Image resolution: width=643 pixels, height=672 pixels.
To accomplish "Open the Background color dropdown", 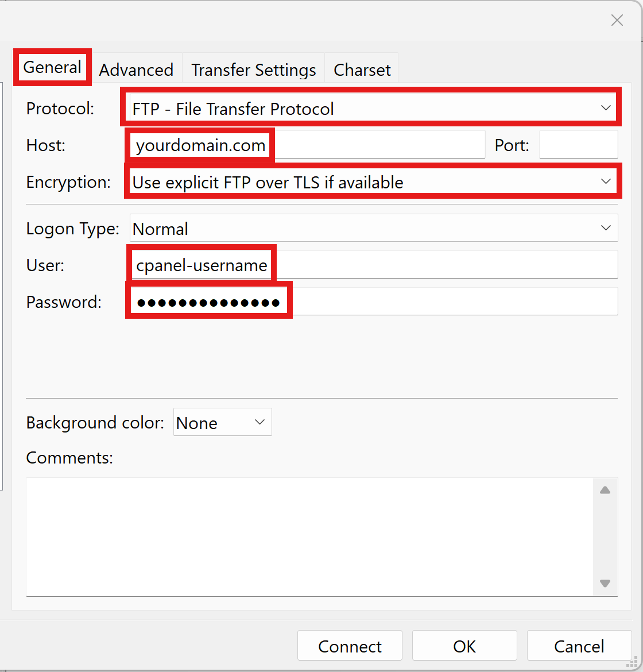I will click(222, 423).
